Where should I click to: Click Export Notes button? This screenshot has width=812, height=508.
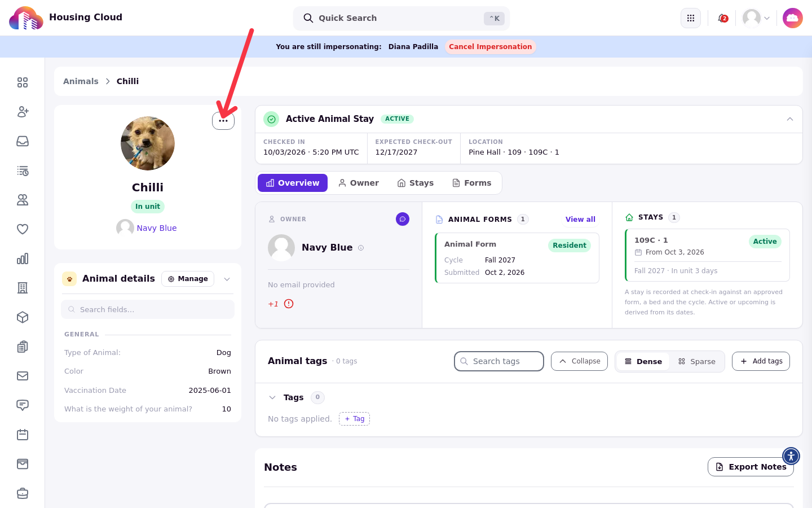click(751, 467)
